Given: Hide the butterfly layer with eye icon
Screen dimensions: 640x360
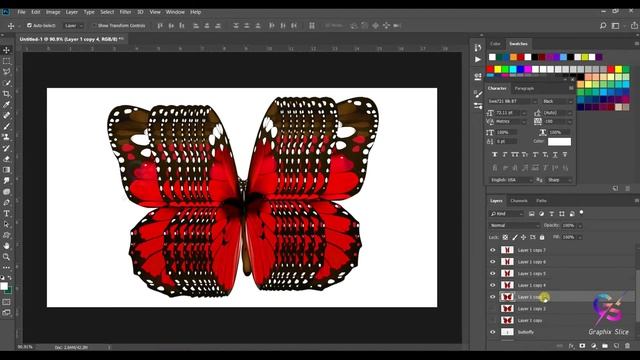Looking at the screenshot, I should 493,332.
